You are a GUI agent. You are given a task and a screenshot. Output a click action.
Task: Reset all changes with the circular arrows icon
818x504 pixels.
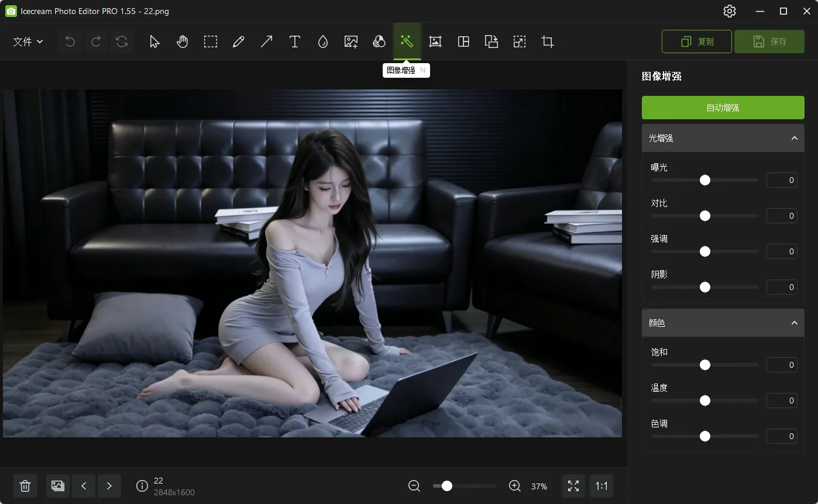(x=122, y=42)
